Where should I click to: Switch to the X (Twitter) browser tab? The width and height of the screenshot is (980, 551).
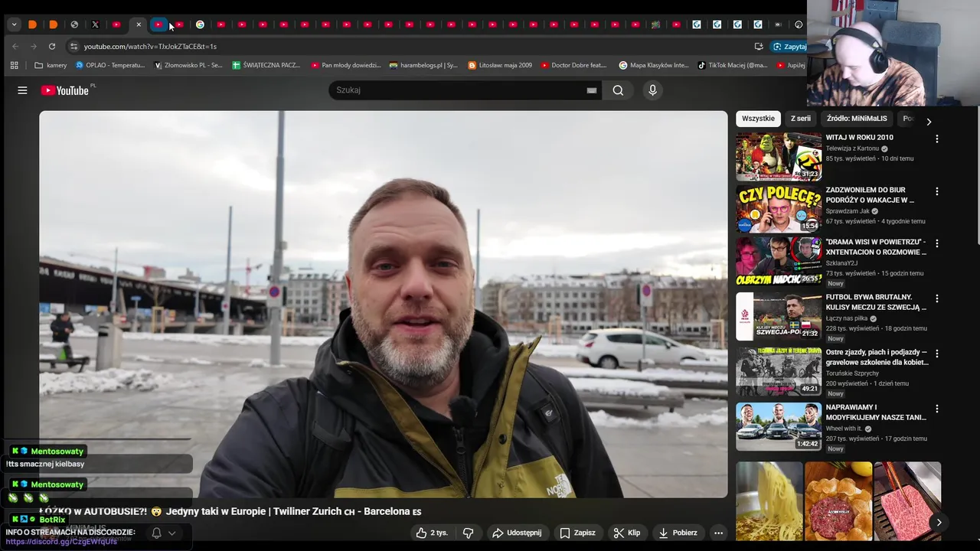[95, 24]
